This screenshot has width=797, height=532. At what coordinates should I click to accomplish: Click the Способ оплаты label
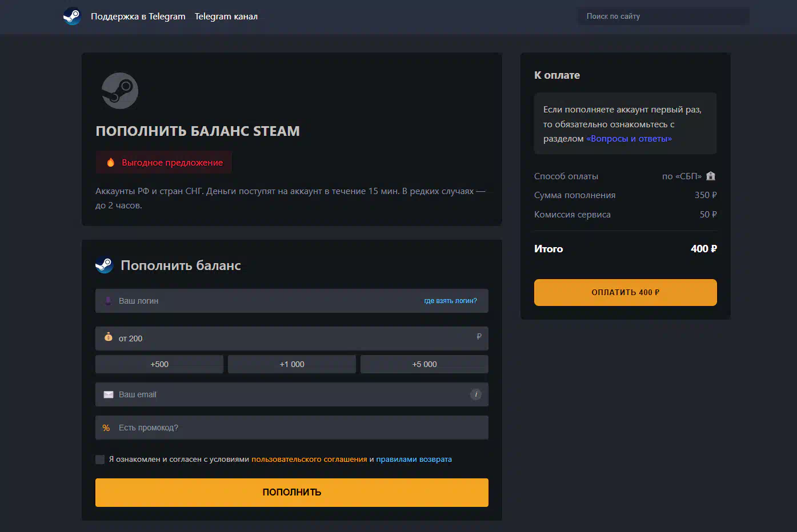[566, 176]
